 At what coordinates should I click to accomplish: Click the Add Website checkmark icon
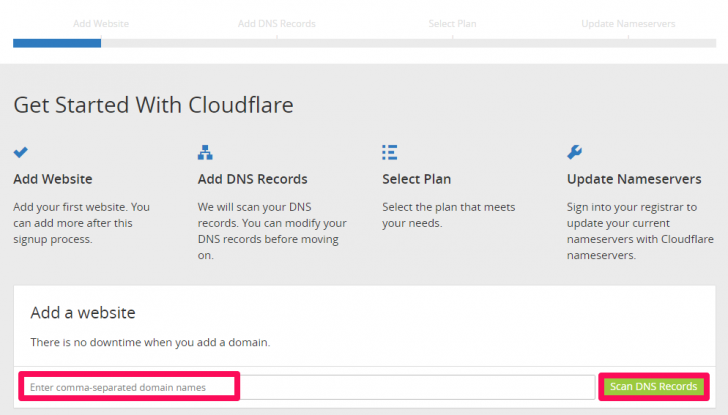pos(20,152)
